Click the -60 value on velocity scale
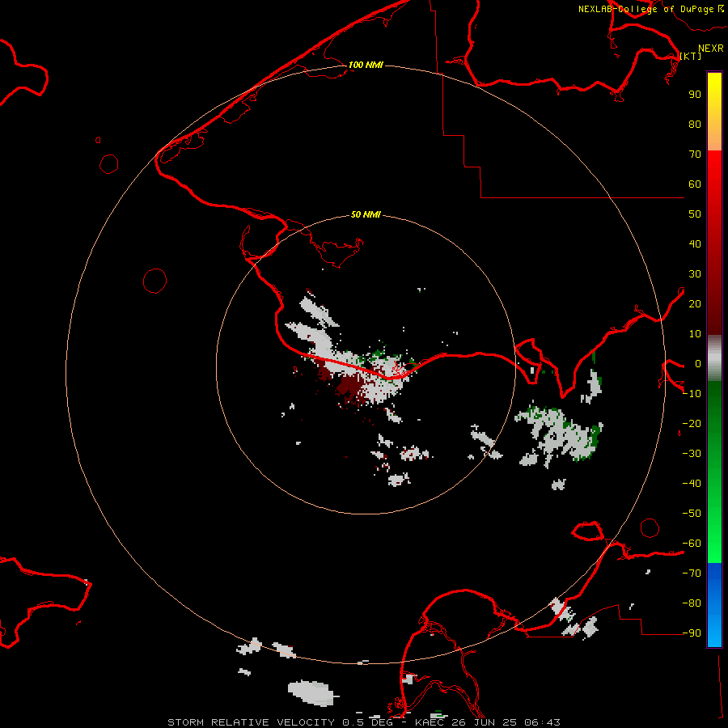The width and height of the screenshot is (728, 728). pyautogui.click(x=692, y=544)
